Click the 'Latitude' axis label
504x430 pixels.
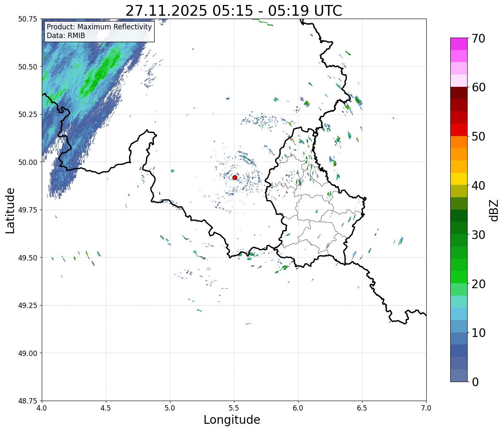pos(10,210)
